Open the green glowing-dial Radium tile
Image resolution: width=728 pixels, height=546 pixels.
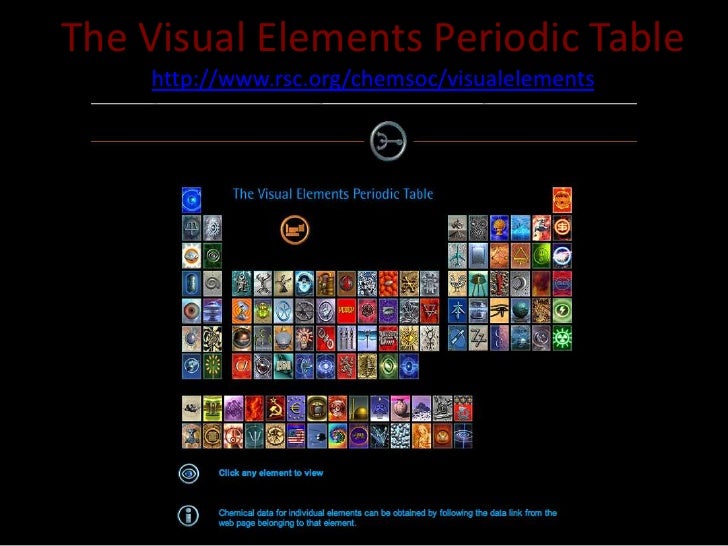[x=212, y=366]
